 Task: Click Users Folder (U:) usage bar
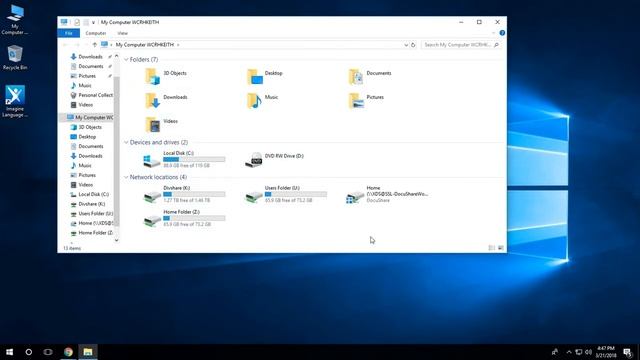point(296,194)
